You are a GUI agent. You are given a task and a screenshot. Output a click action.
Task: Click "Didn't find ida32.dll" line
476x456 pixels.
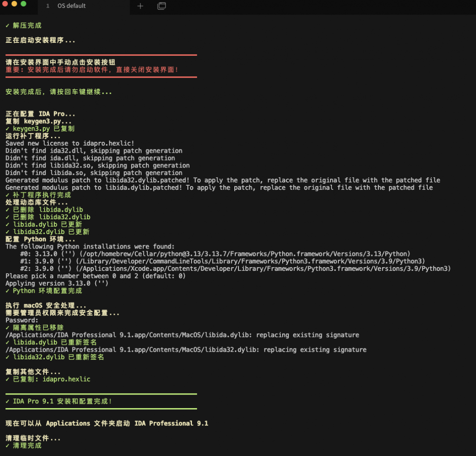tap(94, 151)
